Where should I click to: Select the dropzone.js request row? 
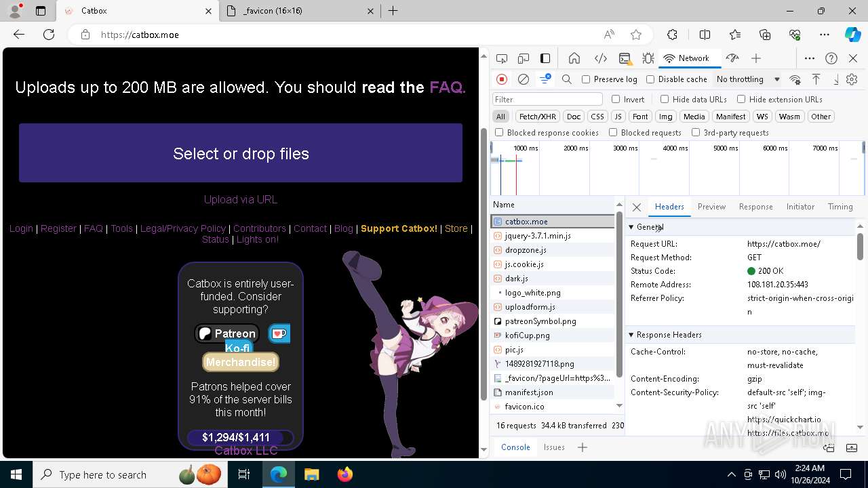[x=553, y=250]
